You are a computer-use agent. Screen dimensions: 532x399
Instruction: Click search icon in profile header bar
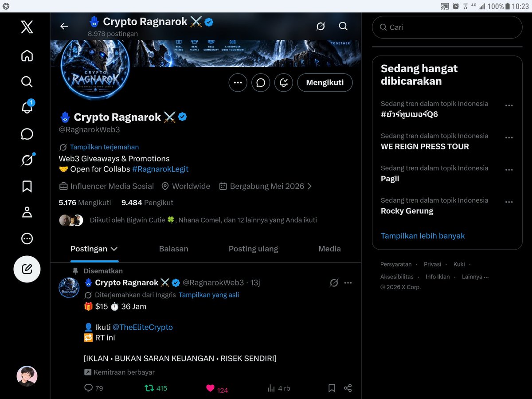point(343,26)
